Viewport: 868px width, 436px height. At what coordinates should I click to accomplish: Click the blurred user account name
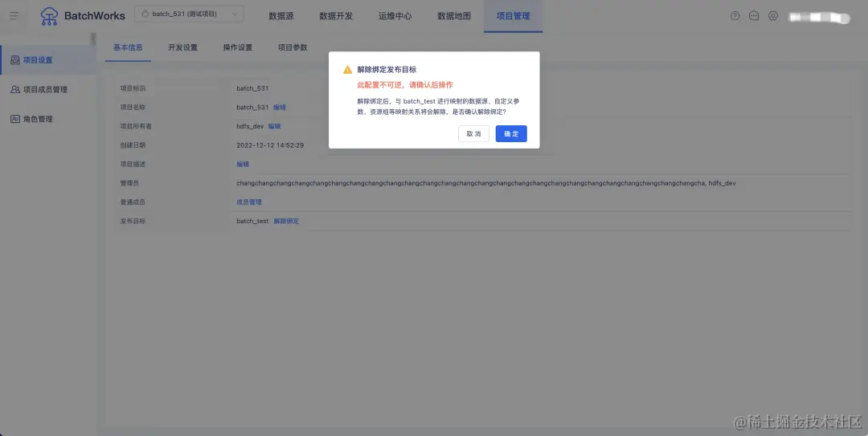pyautogui.click(x=820, y=17)
